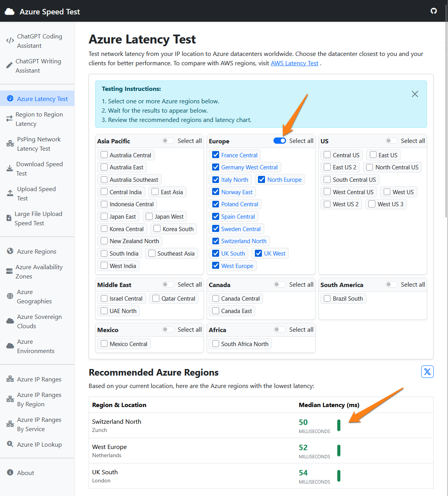Click the Azure Regions globe icon
This screenshot has width=448, height=496.
[x=10, y=251]
